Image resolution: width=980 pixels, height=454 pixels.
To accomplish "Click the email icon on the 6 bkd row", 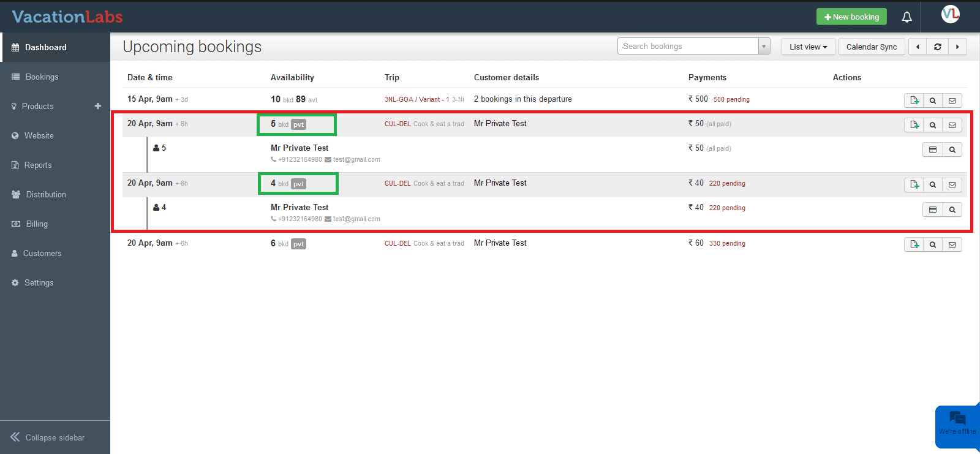I will (x=952, y=244).
